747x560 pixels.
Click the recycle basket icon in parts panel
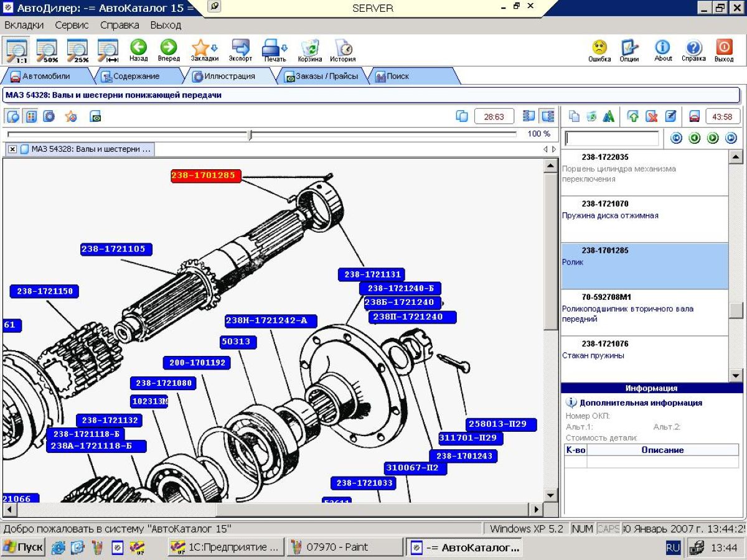[x=591, y=116]
